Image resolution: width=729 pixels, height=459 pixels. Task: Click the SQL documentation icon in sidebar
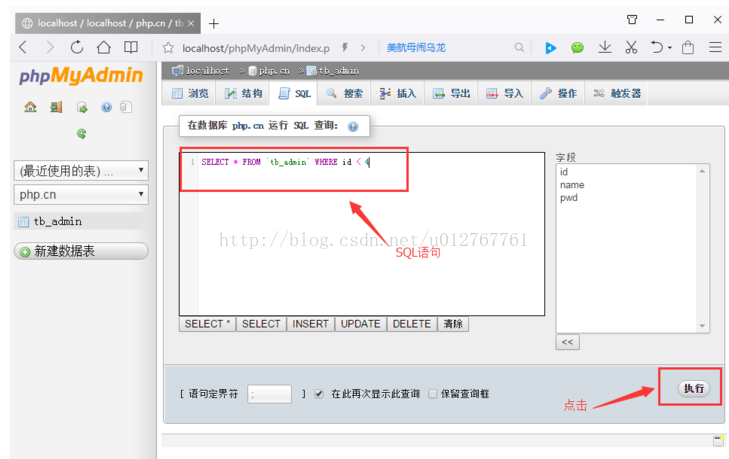[x=126, y=107]
